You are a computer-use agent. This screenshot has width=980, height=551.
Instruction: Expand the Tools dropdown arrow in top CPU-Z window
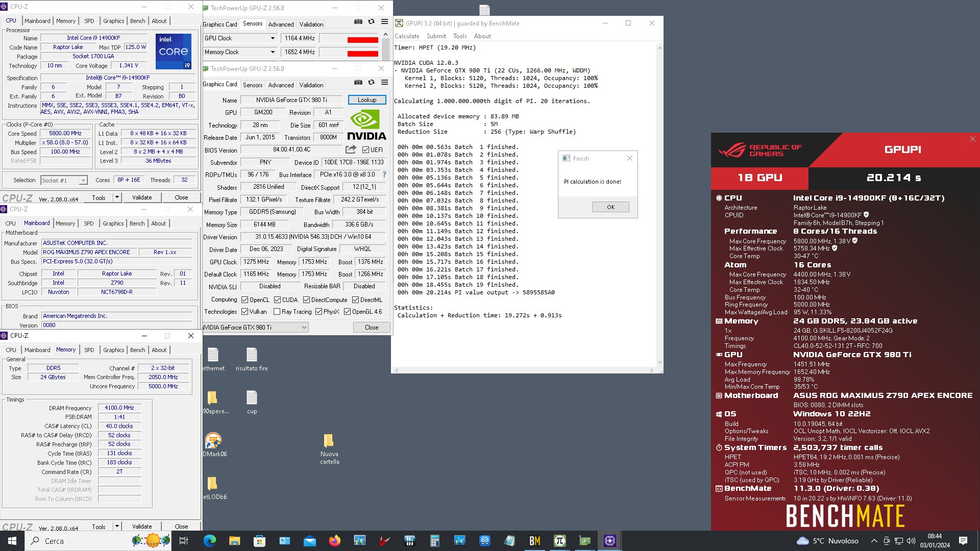click(117, 197)
